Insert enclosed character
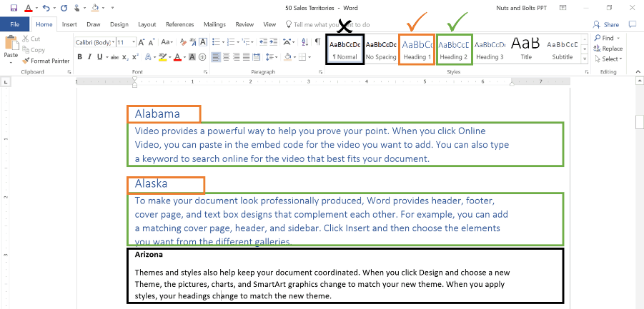Viewport: 644px width, 309px height. coord(202,57)
